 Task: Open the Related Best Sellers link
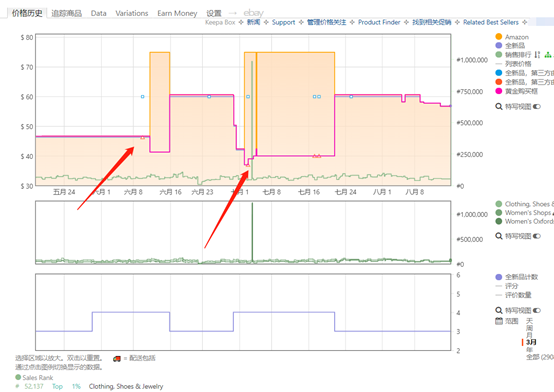tap(491, 22)
